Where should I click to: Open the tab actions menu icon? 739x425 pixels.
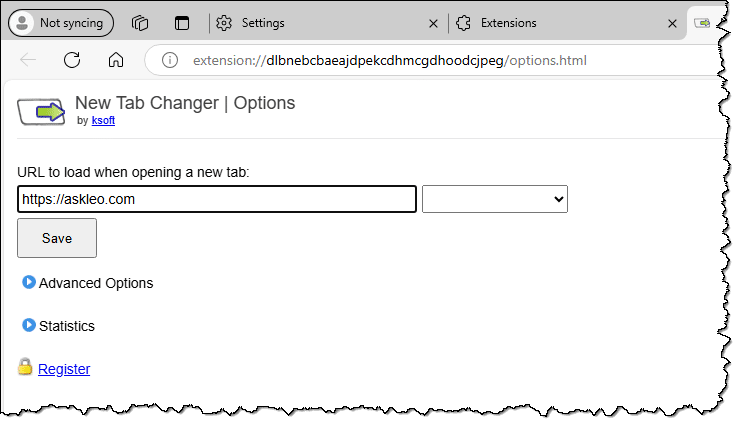pos(181,23)
